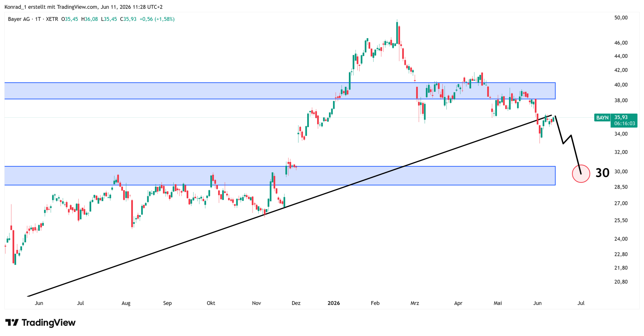This screenshot has height=336, width=644.
Task: Select the open value O35,45
Action: pos(70,19)
